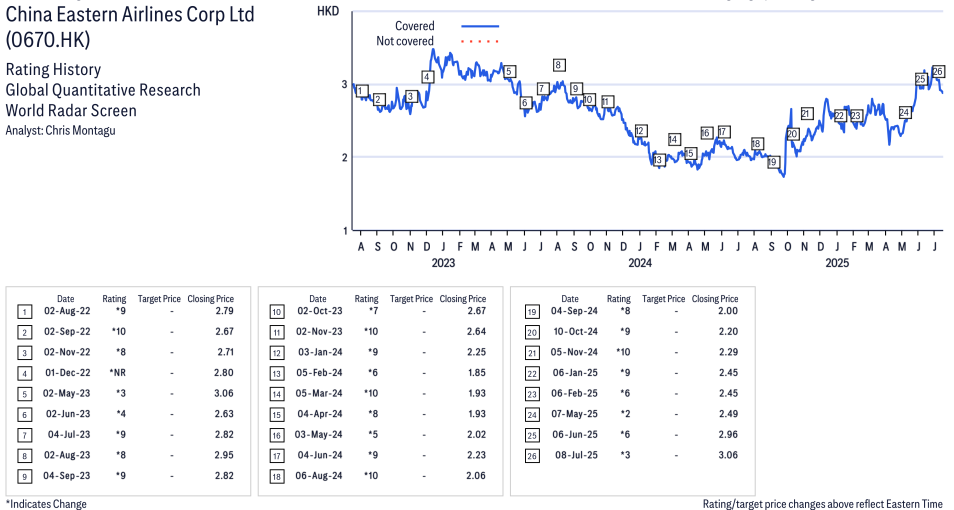Click the date 04-Jul-23
Screen dimensions: 954x510
tap(69, 435)
